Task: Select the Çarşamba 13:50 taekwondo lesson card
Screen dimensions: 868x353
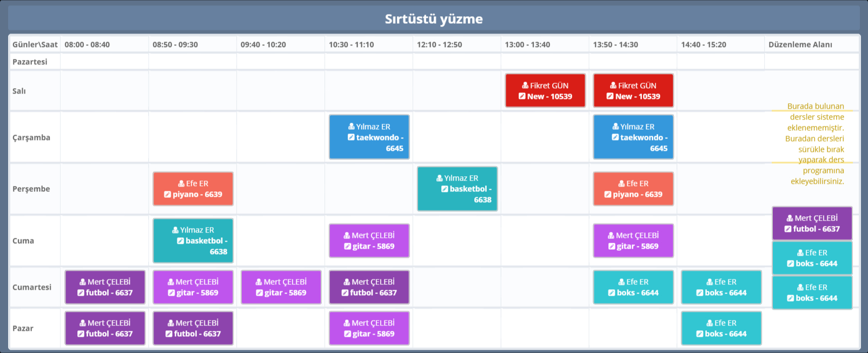Action: [633, 137]
